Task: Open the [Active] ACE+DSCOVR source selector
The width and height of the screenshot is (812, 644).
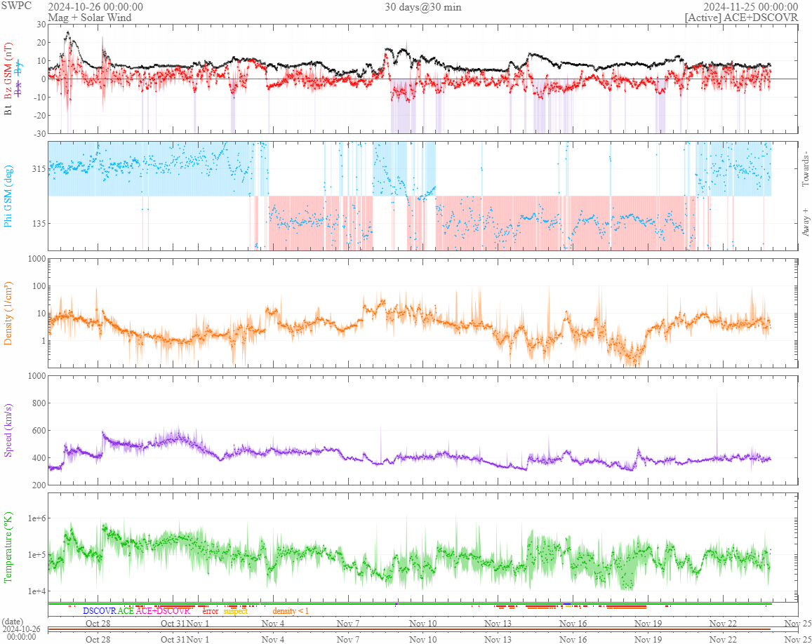Action: [741, 18]
